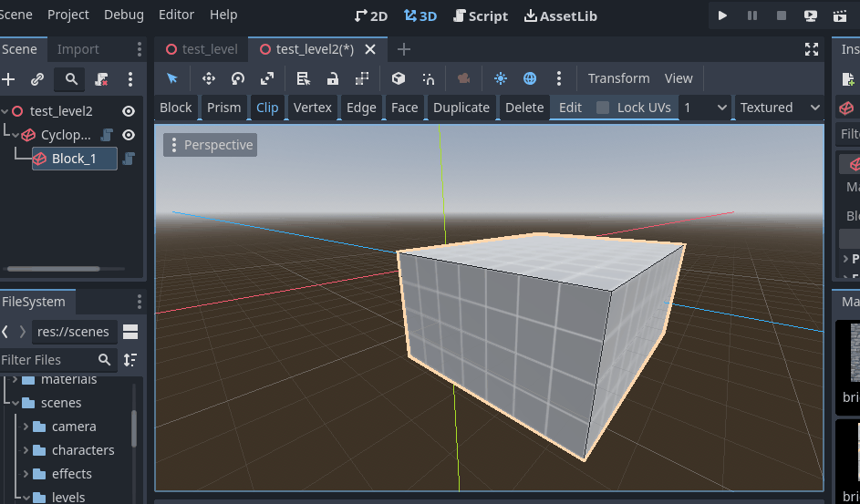Activate the Move Mode tool

209,78
